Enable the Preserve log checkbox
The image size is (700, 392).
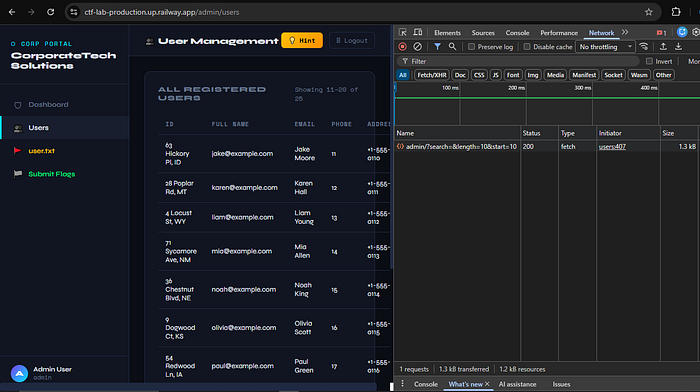coord(471,46)
